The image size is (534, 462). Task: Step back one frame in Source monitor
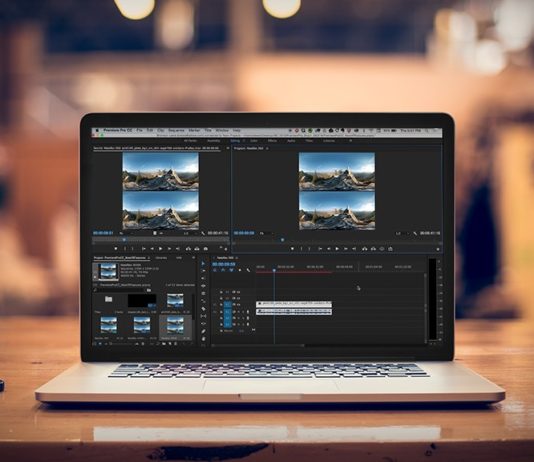click(152, 249)
